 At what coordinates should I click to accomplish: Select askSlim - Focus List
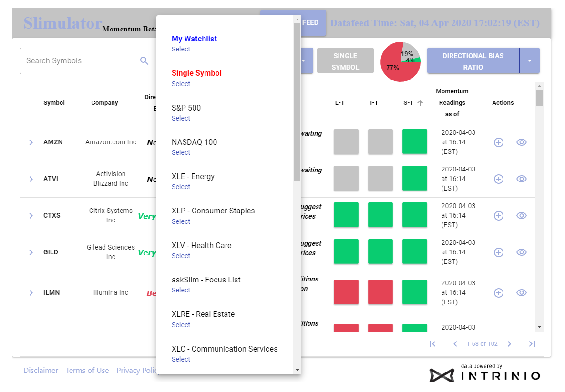(x=181, y=290)
